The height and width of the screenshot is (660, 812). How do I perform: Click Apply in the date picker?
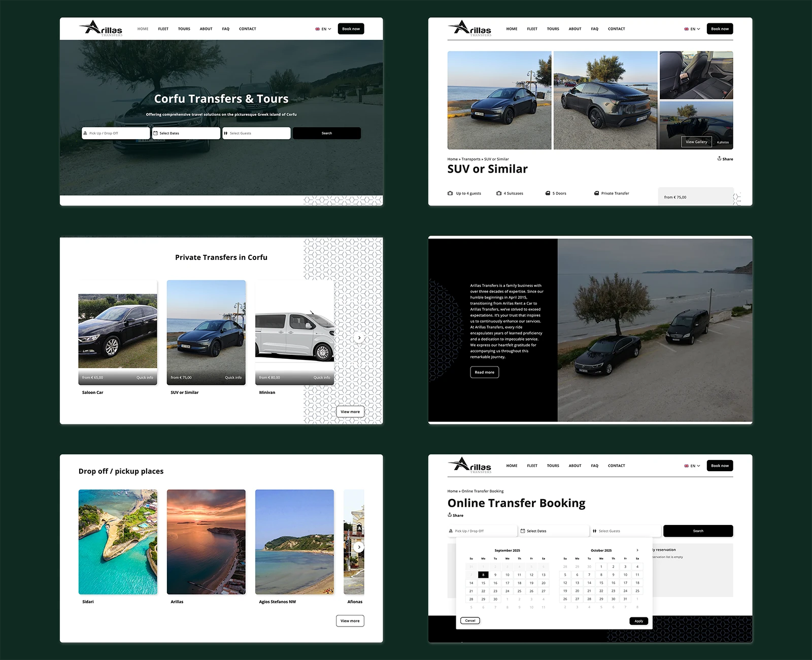click(639, 621)
